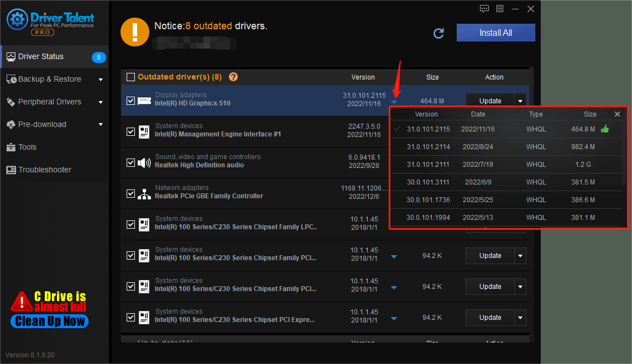The width and height of the screenshot is (632, 364).
Task: Click the Backup & Restore icon
Action: [11, 80]
